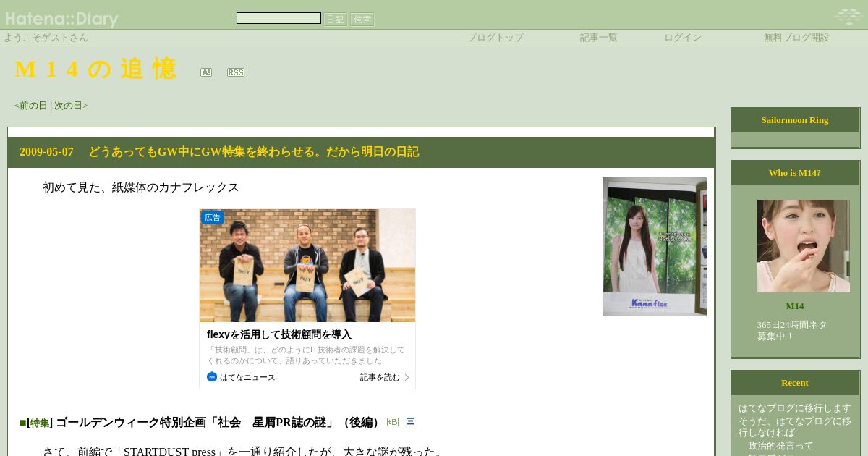Image resolution: width=868 pixels, height=456 pixels.
Task: Open ブログトップ in the navigation
Action: pyautogui.click(x=495, y=38)
